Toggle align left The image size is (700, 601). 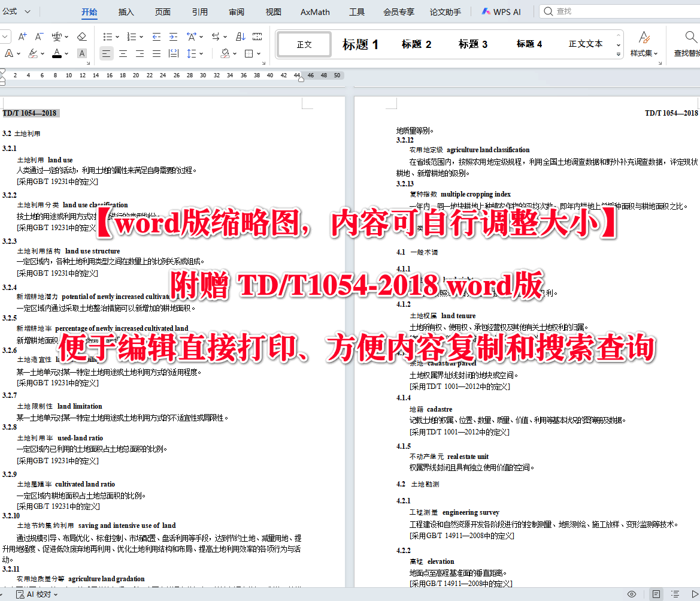(106, 53)
